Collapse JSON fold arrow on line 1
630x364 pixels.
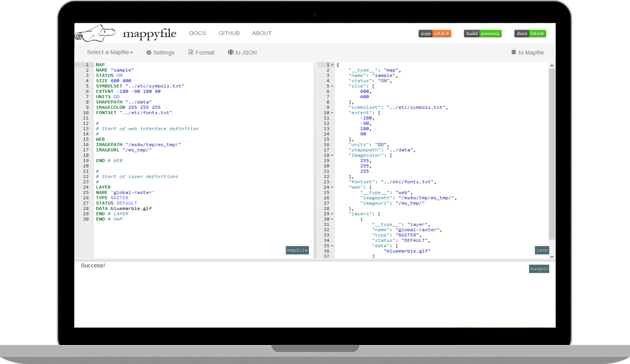332,65
